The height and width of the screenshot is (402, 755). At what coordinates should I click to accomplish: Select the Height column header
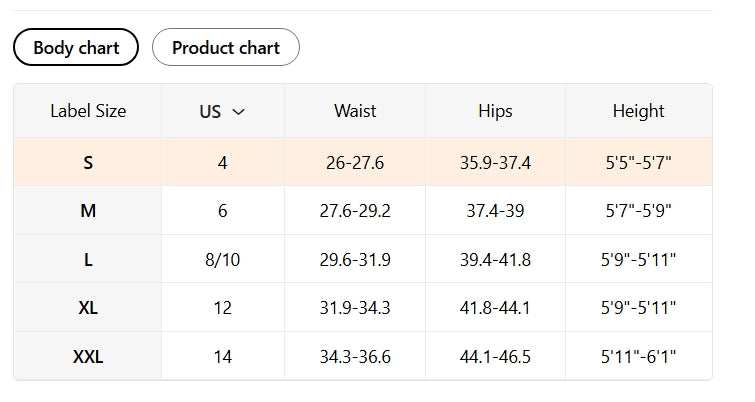tap(638, 111)
